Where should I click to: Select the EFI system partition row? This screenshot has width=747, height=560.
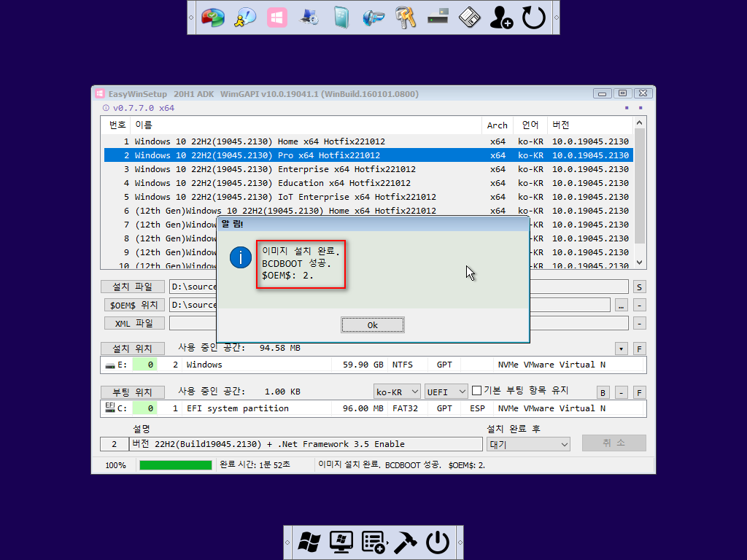point(373,408)
